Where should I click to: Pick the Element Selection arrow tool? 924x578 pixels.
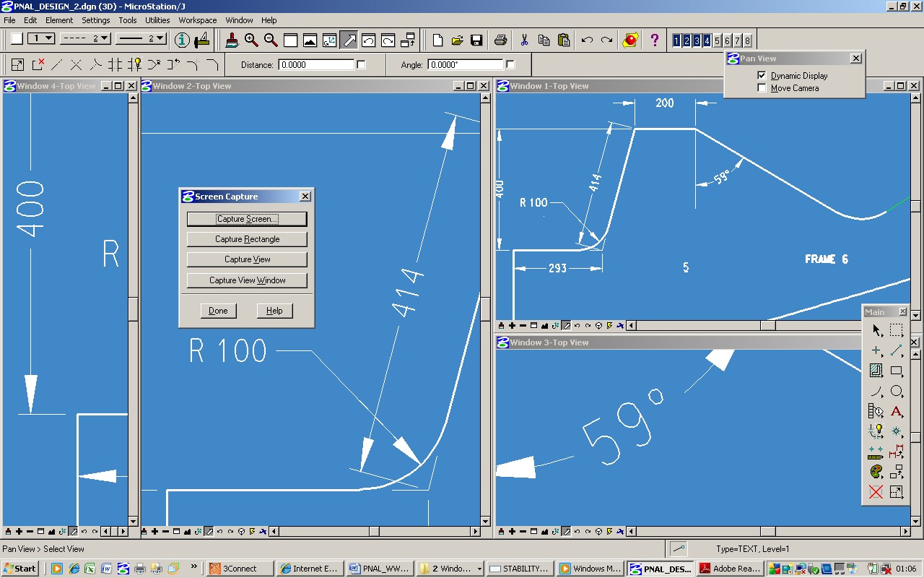[876, 331]
